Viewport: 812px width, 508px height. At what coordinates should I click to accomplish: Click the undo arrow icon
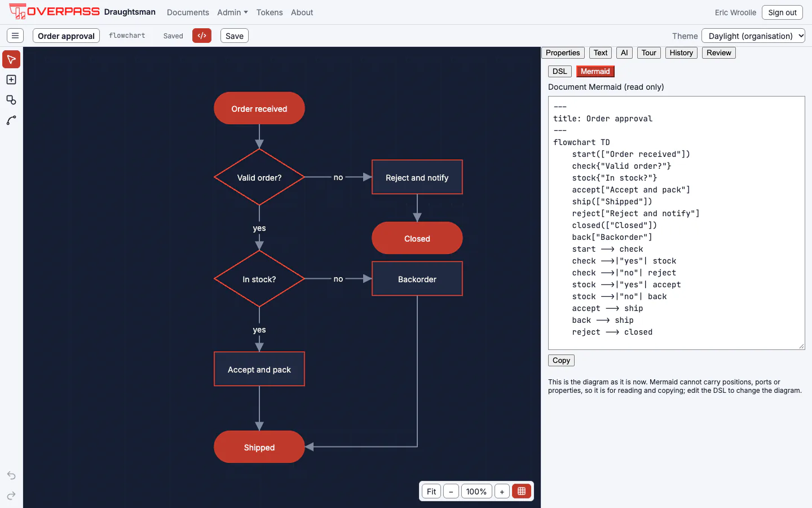coord(11,475)
